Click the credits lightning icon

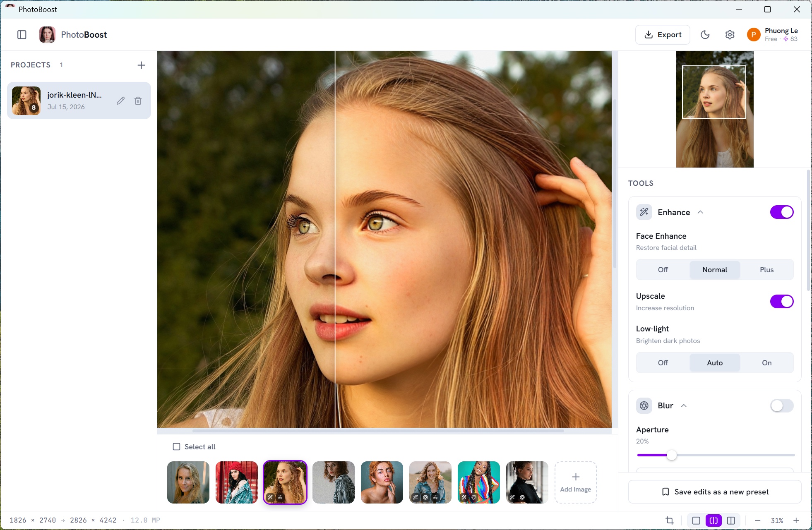(x=786, y=39)
